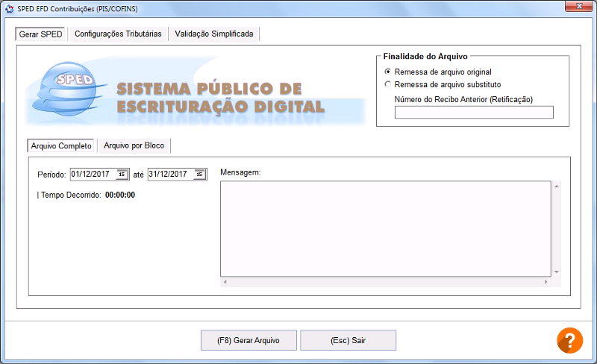Click Mensagem horizontal scrollbar right arrow

(546, 282)
